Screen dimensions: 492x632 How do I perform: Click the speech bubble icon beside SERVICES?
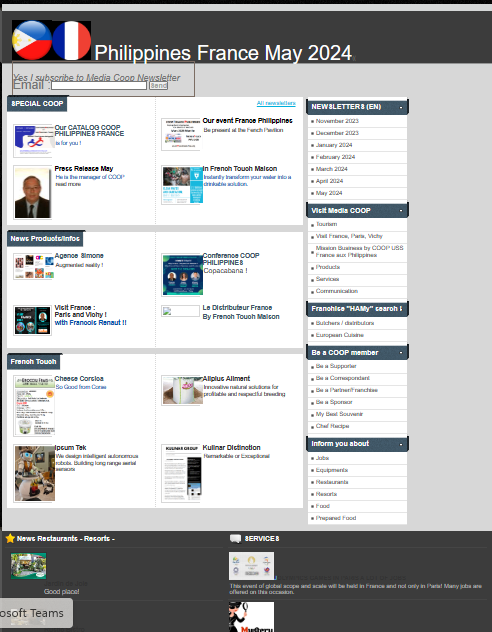[x=235, y=538]
